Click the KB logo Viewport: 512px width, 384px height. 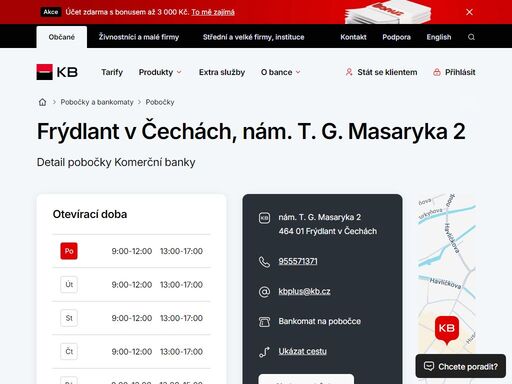57,72
